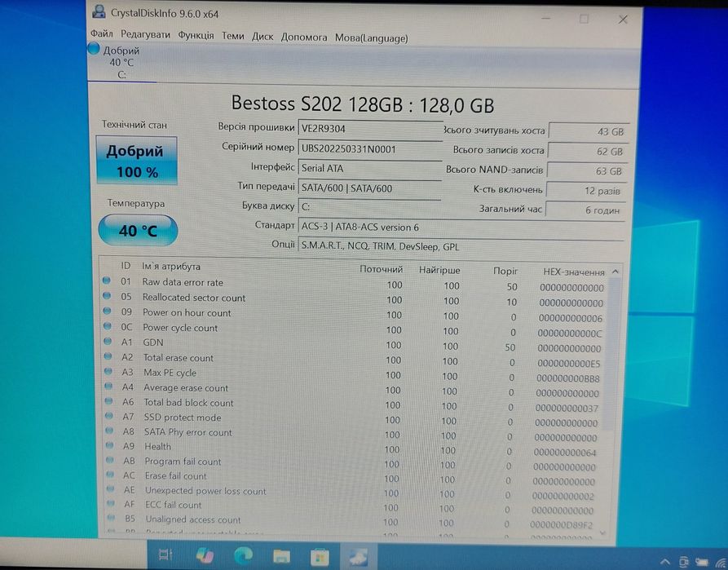Click the scroll up arrow of attribute list

[x=615, y=272]
